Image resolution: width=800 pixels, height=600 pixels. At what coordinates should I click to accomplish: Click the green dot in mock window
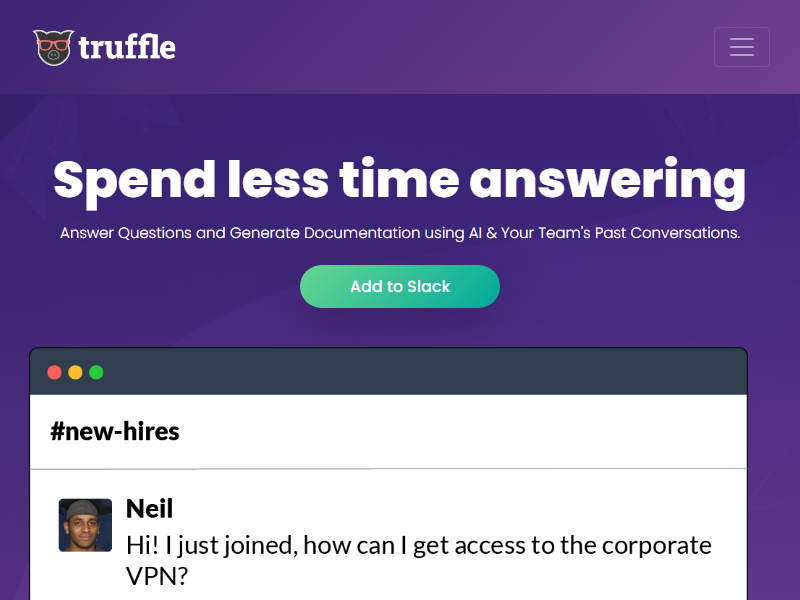tap(96, 373)
